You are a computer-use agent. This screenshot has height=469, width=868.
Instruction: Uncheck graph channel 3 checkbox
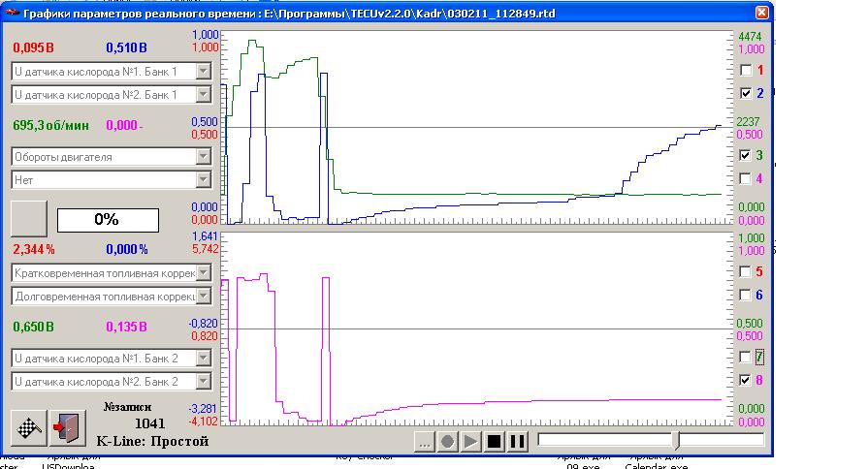tap(745, 155)
